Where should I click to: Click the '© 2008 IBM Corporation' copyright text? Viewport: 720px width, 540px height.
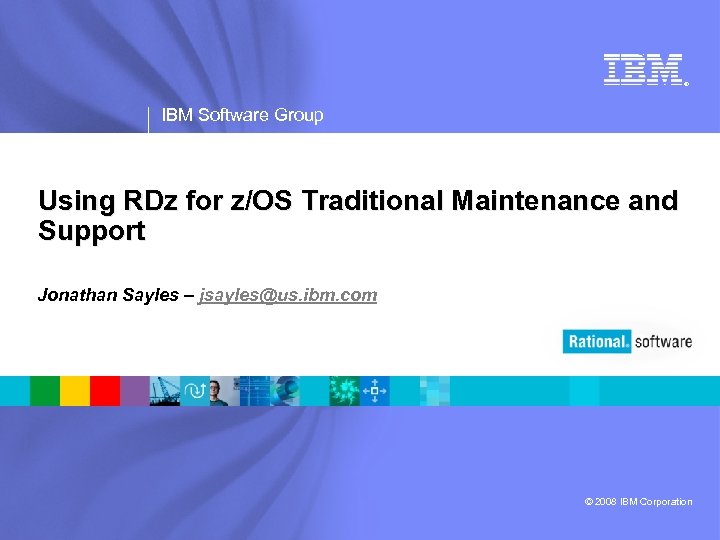pos(638,501)
